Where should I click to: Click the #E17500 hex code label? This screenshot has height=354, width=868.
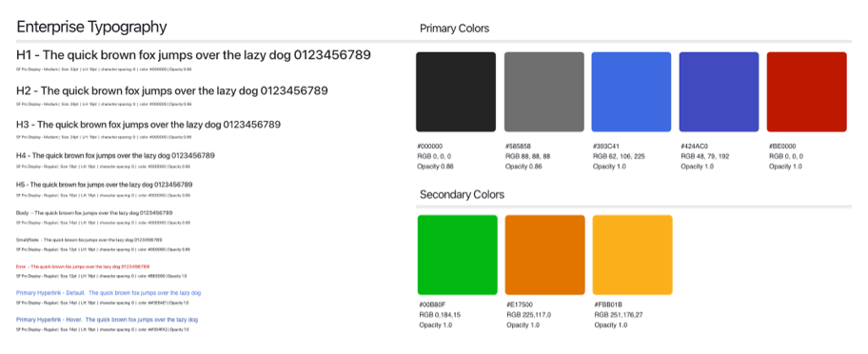[520, 305]
